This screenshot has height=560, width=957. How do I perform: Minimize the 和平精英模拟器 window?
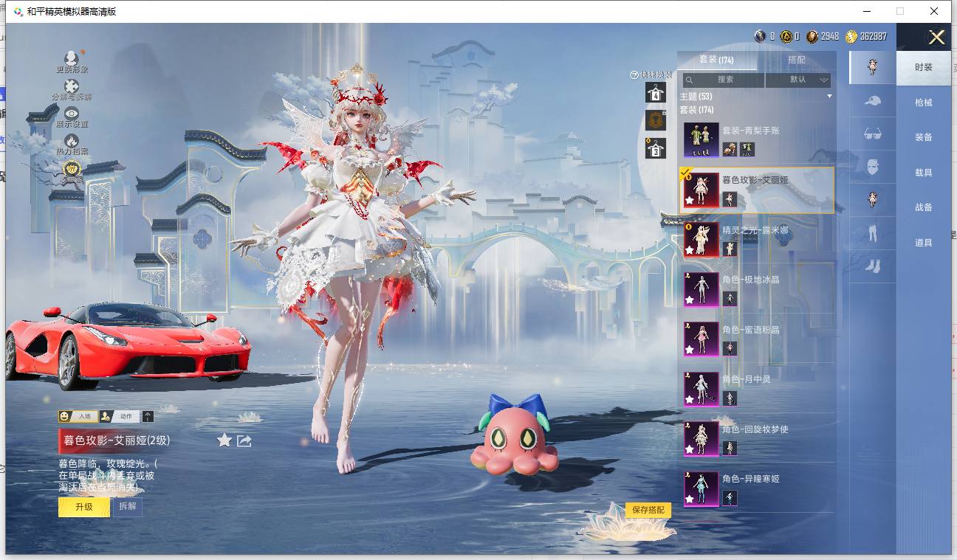[865, 11]
